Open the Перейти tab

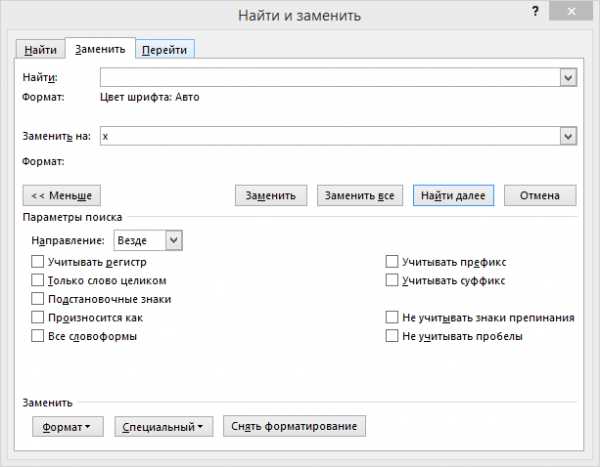click(165, 50)
